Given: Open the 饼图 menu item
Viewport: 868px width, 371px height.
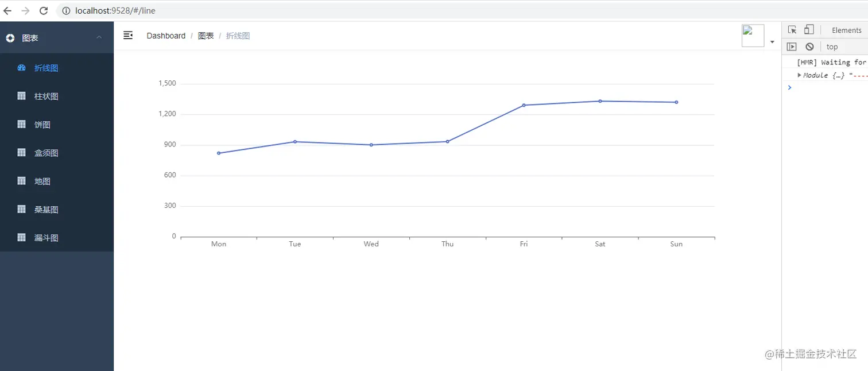Looking at the screenshot, I should coord(42,125).
